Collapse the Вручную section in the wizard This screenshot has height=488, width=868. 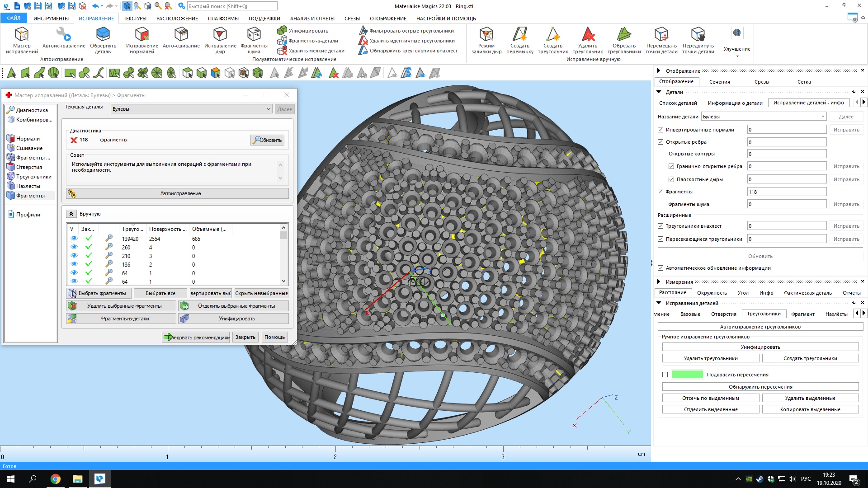click(x=71, y=214)
